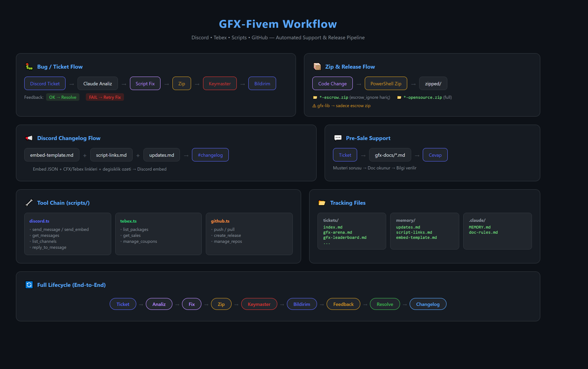
Task: Click gfx-leaderboard.md in tickets/ folder
Action: [x=345, y=237]
